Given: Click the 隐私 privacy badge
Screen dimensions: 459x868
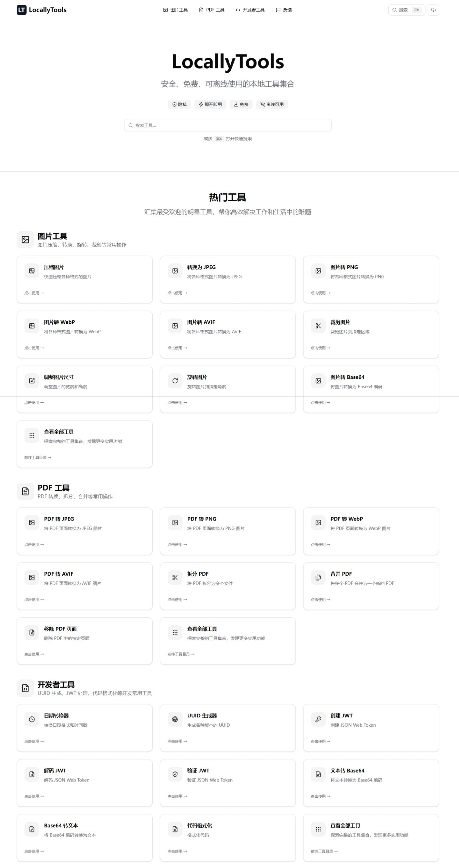Looking at the screenshot, I should (179, 105).
